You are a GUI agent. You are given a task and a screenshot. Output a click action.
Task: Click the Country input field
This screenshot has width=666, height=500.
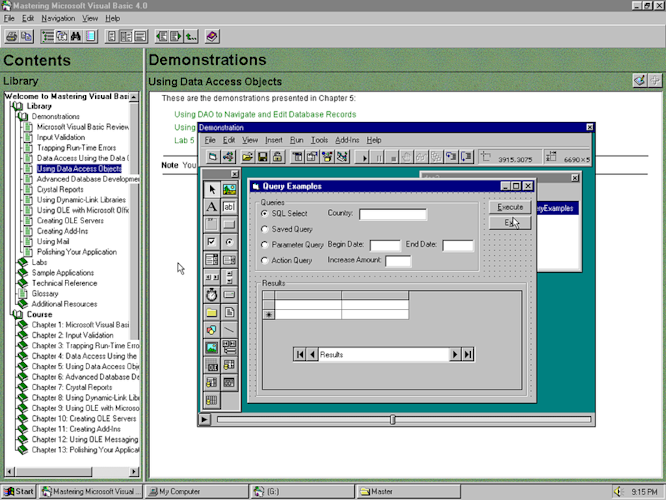[393, 214]
